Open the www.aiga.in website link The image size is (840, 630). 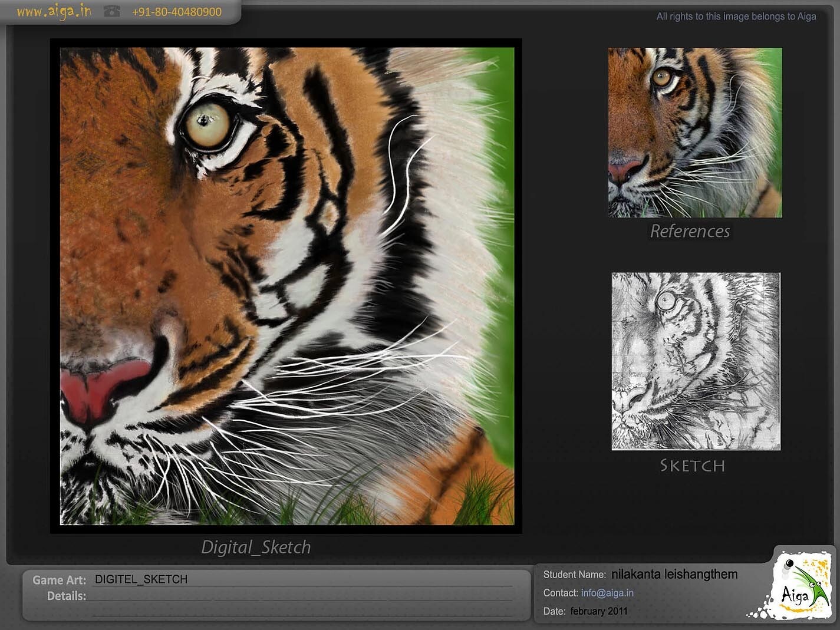coord(54,12)
